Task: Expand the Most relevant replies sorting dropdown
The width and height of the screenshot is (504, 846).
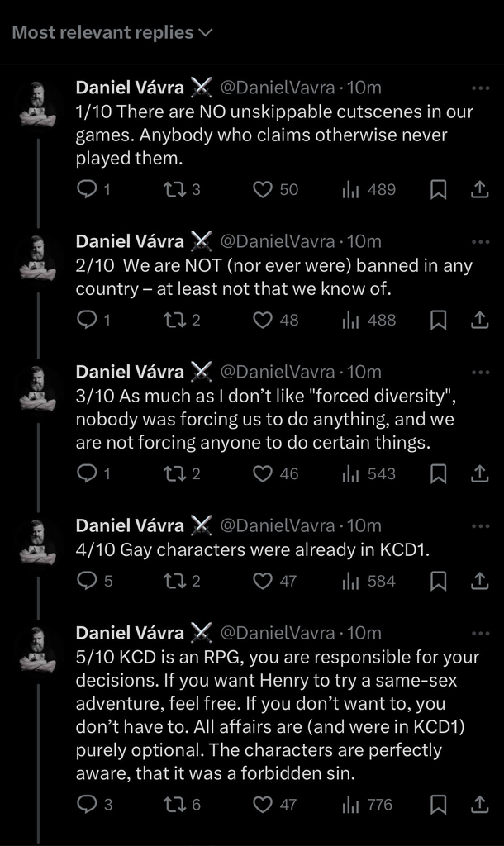Action: pos(112,33)
